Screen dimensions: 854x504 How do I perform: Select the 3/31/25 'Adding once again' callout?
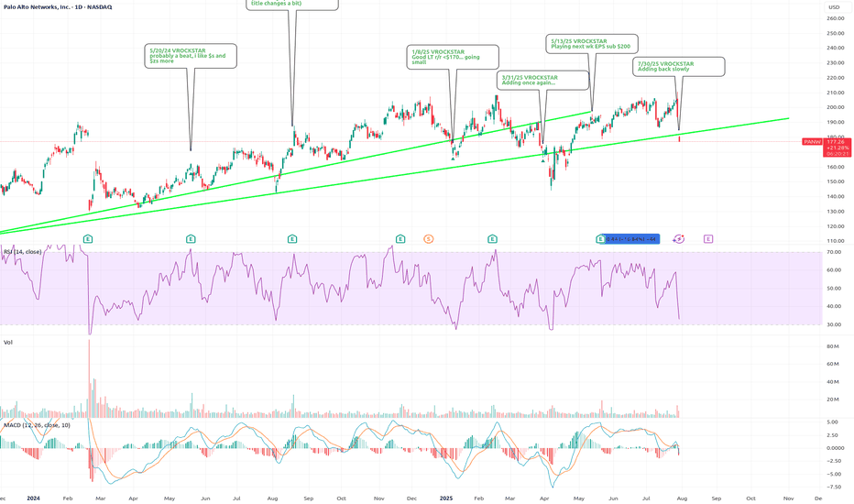click(543, 80)
